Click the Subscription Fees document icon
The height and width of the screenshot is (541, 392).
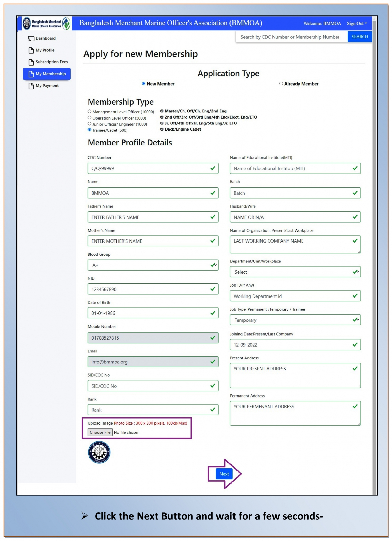coord(31,62)
